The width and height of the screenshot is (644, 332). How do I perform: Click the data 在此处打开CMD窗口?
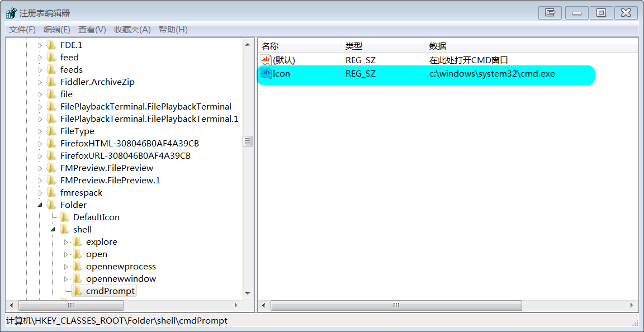(468, 60)
